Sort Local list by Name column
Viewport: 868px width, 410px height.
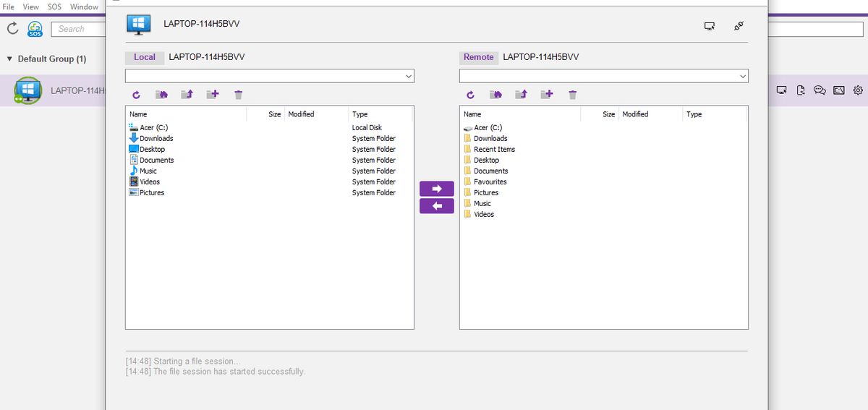tap(187, 114)
